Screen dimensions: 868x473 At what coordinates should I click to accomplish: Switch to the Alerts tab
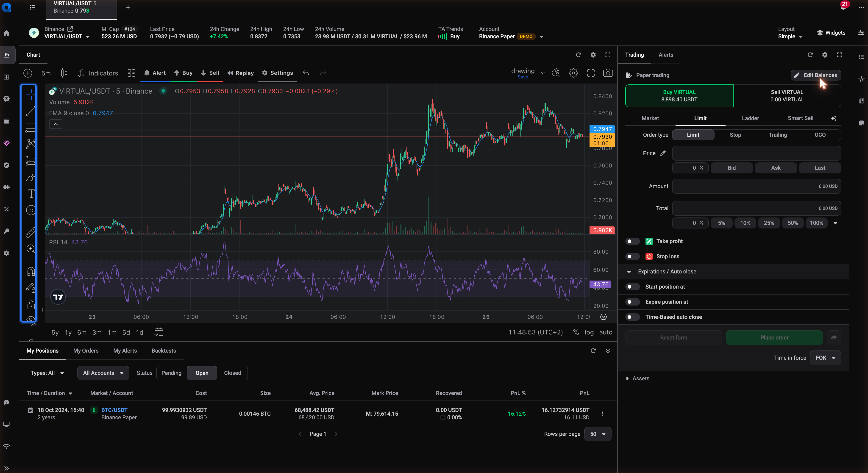coord(666,55)
